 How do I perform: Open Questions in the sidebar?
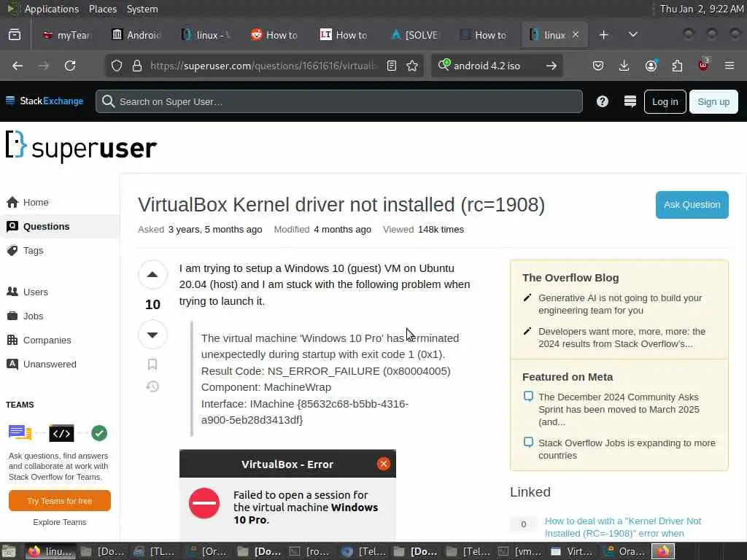point(60,226)
